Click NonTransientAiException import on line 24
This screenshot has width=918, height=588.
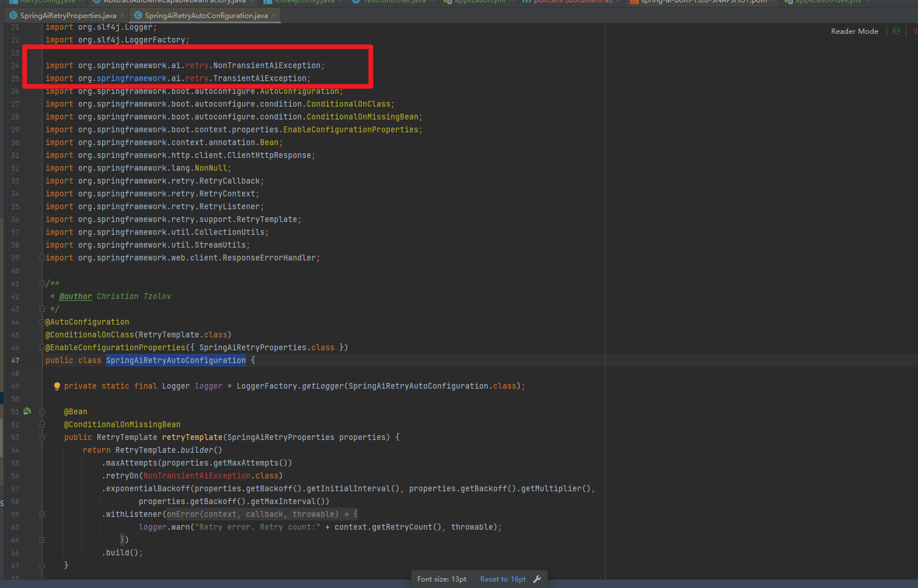click(267, 65)
